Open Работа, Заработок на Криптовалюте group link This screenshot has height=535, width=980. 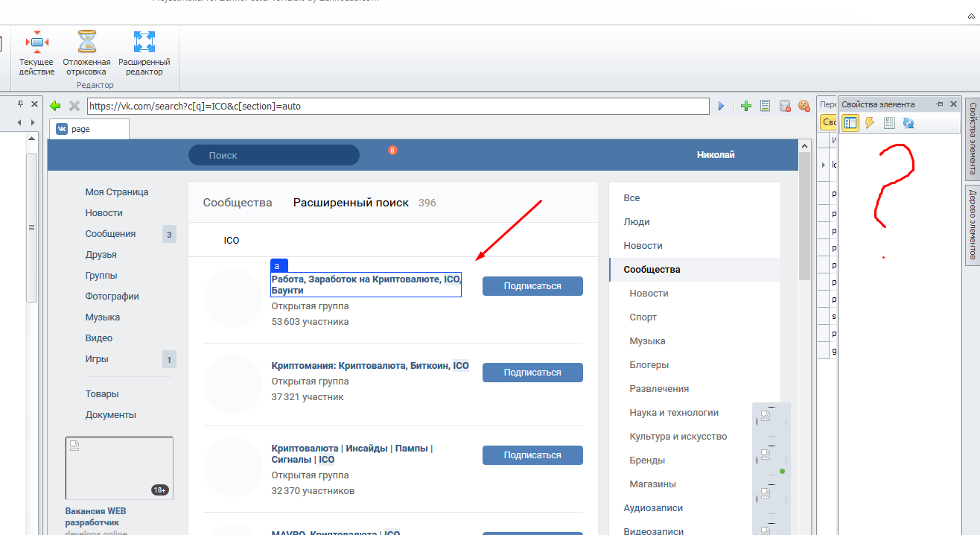tap(366, 285)
